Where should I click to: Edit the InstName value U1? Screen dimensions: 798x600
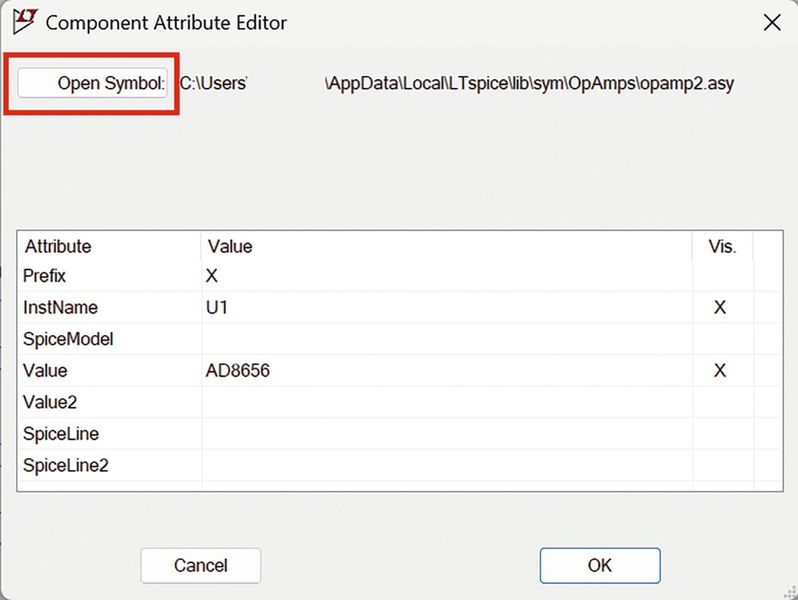coord(447,307)
